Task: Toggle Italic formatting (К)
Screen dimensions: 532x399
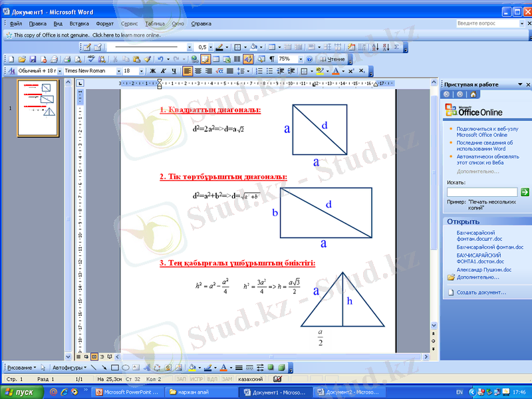Action: [163, 70]
